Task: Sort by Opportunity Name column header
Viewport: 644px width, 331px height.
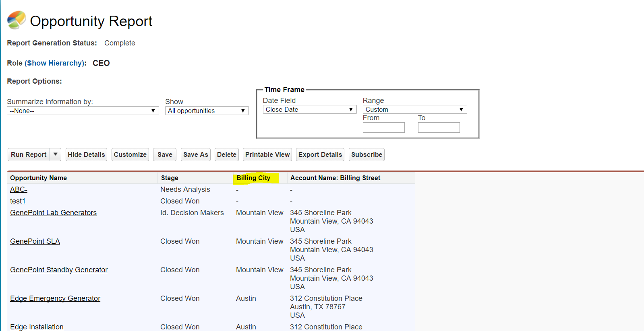Action: point(39,178)
